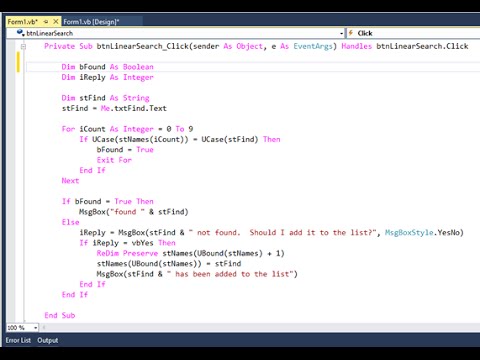Click the line "bFound = True" inside loop
This screenshot has height=360, width=480.
pyautogui.click(x=125, y=150)
